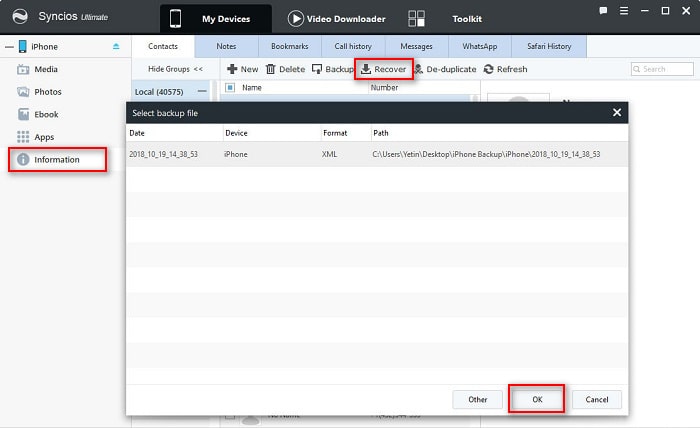This screenshot has width=700, height=428.
Task: Toggle the select-all Name checkbox
Action: tap(230, 87)
